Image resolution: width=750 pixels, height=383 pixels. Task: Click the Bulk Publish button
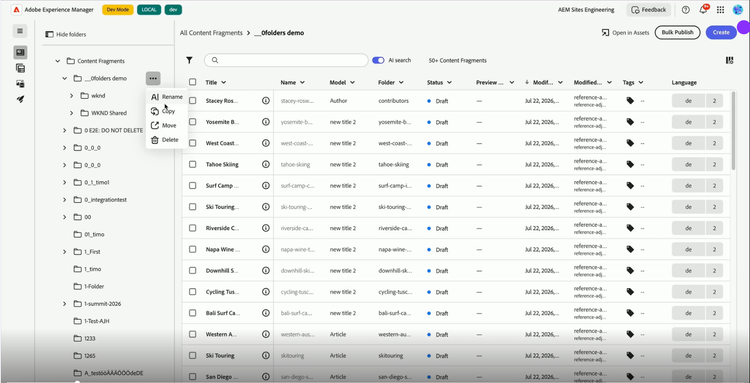point(677,32)
